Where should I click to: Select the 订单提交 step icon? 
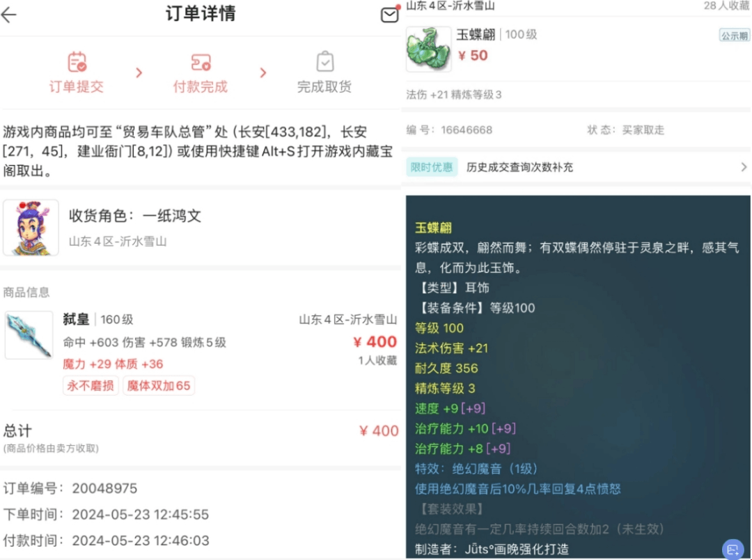(77, 61)
